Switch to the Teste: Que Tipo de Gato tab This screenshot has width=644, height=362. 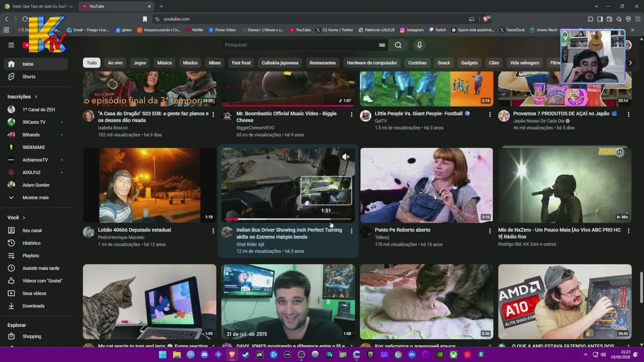pos(39,7)
